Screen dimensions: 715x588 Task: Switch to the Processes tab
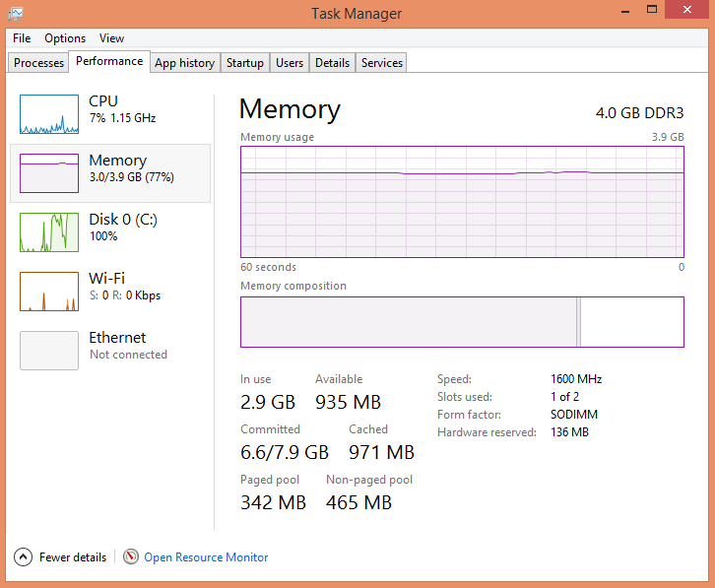coord(38,63)
